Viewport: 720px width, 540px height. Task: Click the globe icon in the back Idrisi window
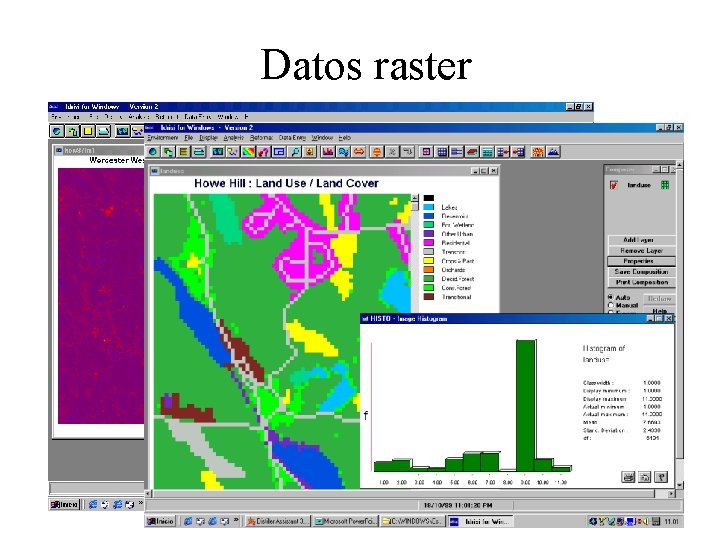pyautogui.click(x=56, y=131)
